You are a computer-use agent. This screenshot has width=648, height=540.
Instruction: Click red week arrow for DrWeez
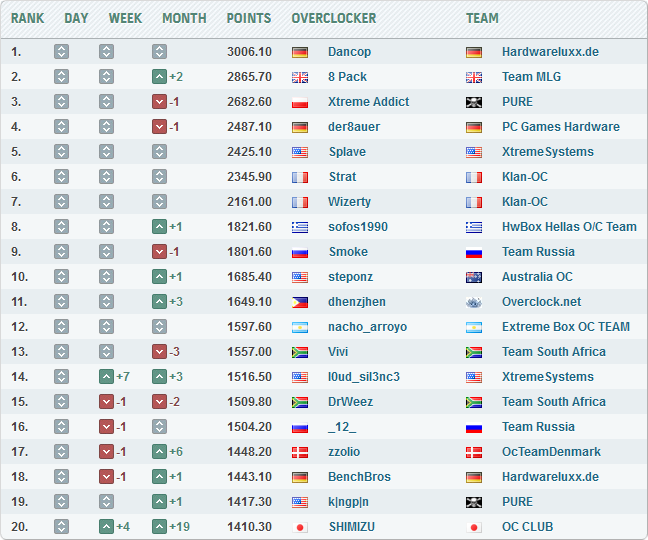106,402
